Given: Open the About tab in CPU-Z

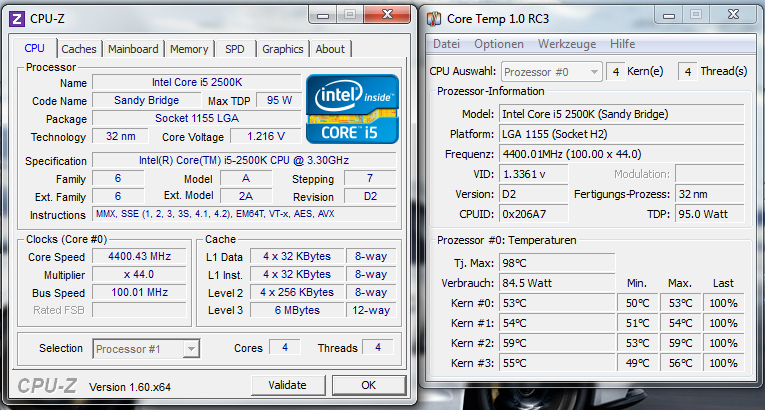Looking at the screenshot, I should point(330,49).
